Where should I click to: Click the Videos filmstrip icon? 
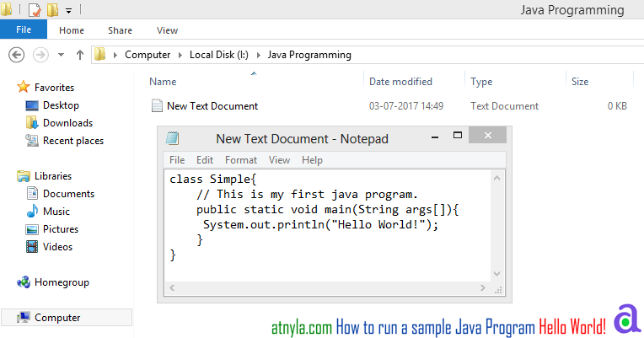pos(32,246)
